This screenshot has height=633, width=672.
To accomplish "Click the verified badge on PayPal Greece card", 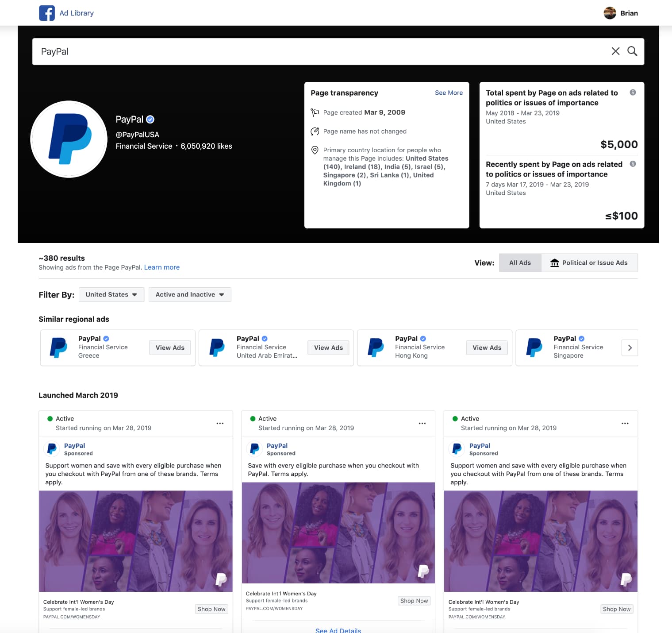I will [106, 339].
